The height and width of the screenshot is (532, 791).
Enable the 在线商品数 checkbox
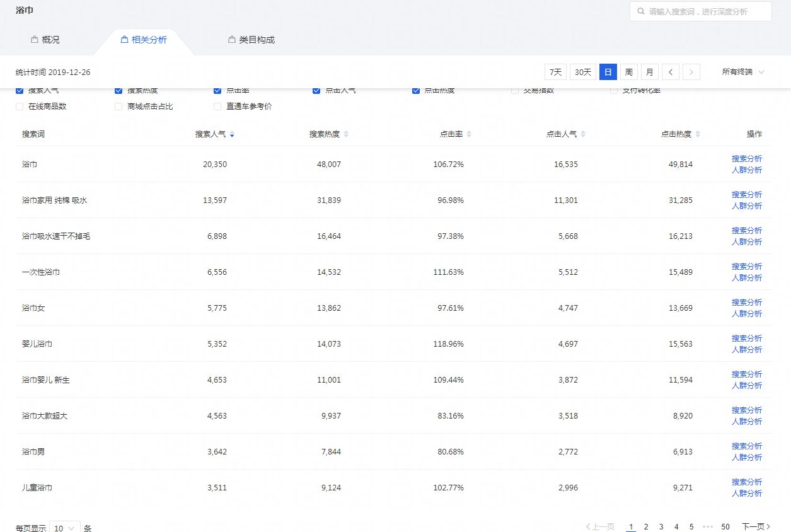pos(20,107)
